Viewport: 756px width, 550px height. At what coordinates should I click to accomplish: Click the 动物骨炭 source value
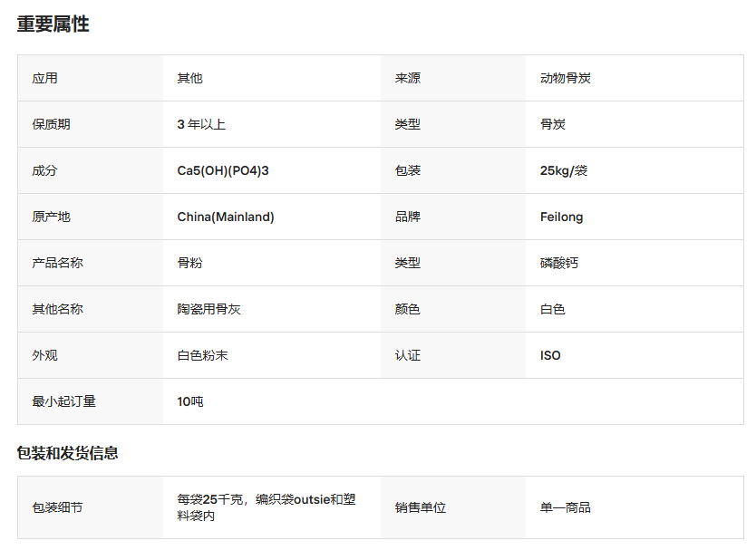click(565, 78)
